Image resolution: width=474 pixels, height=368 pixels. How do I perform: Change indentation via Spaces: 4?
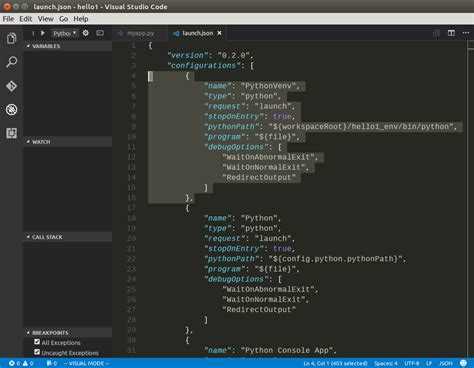coord(386,363)
